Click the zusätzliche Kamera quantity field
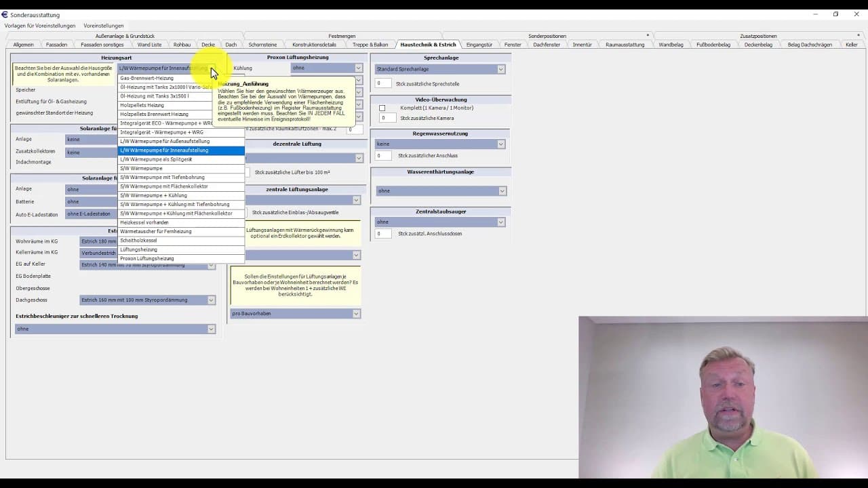 tap(386, 118)
